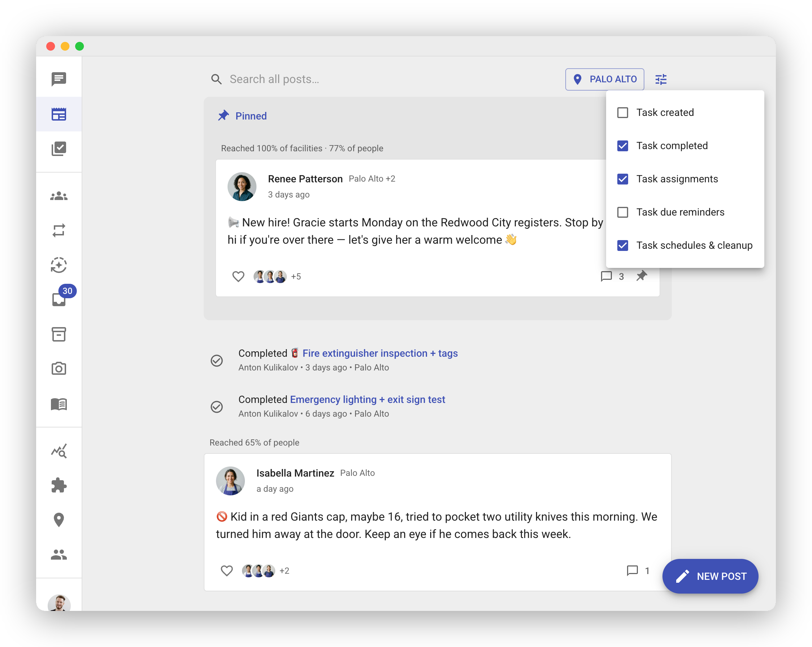Click the repeat arrows icon in sidebar
Image resolution: width=812 pixels, height=647 pixels.
pos(59,230)
